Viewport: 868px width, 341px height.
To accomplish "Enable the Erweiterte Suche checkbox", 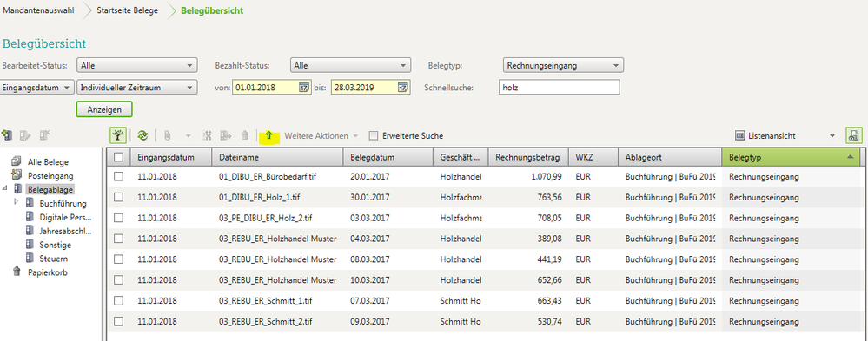I will (374, 135).
